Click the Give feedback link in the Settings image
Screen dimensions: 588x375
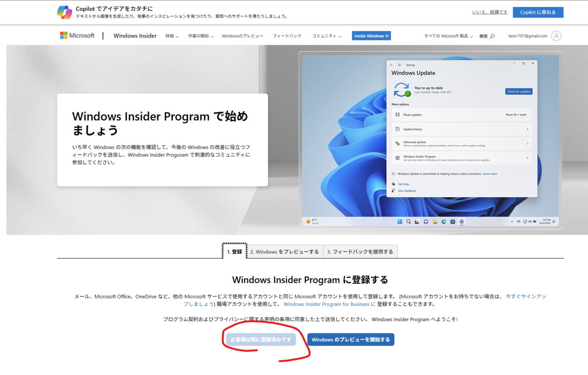pyautogui.click(x=407, y=191)
